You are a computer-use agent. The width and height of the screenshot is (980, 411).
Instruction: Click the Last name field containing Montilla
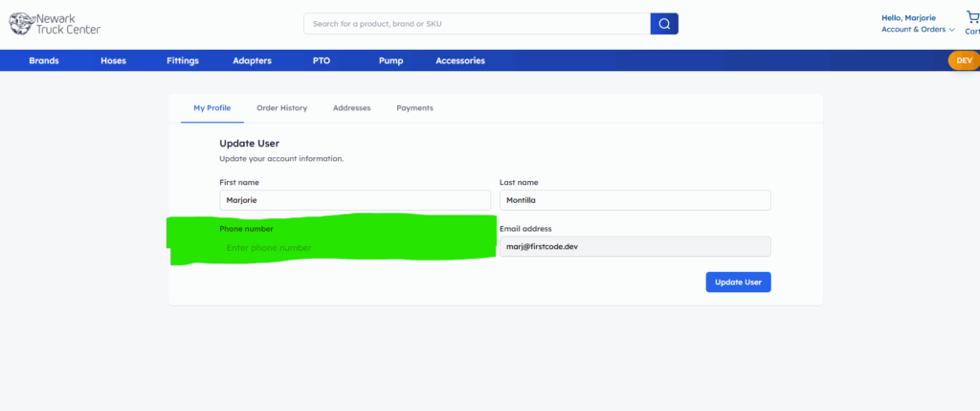pyautogui.click(x=635, y=200)
